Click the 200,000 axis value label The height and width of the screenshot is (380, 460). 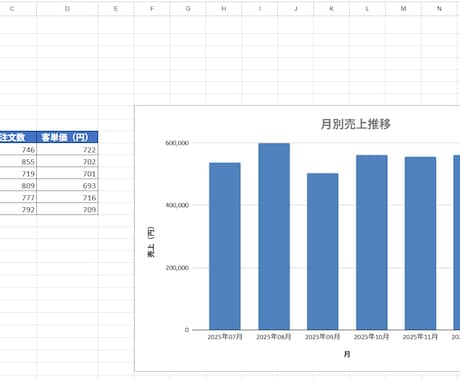(x=177, y=268)
